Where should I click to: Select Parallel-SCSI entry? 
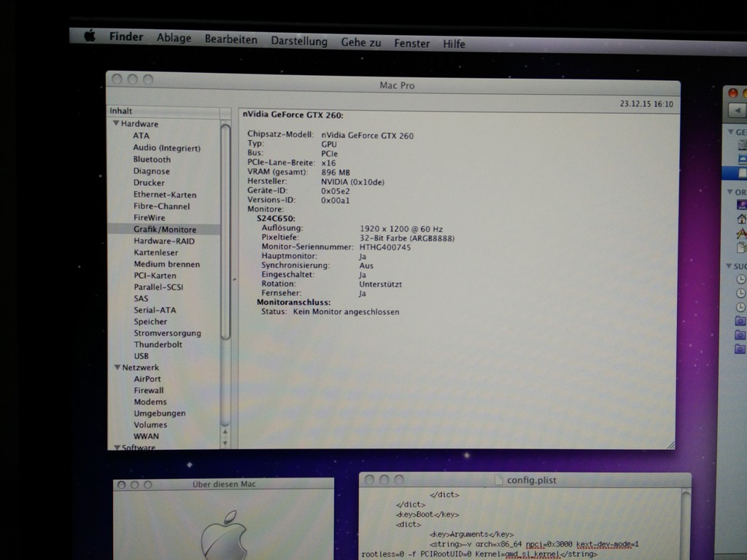[158, 287]
